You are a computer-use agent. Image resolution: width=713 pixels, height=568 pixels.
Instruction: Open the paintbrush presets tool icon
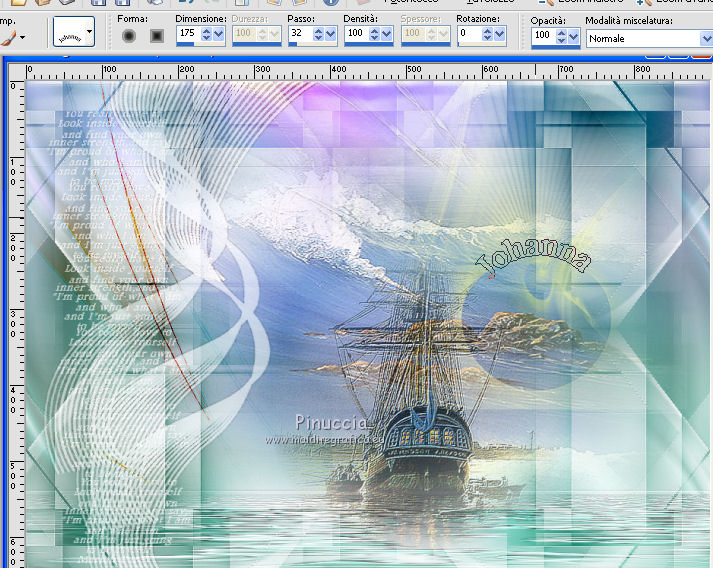7,37
